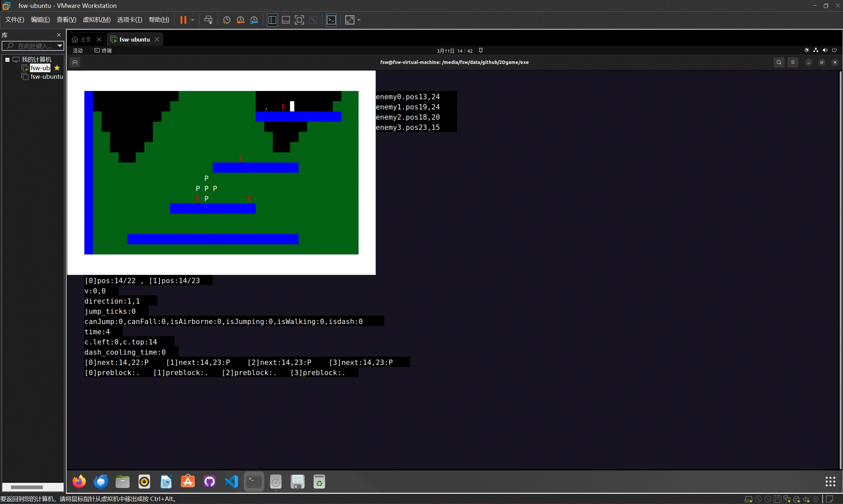
Task: Click the library search input field
Action: (29, 46)
